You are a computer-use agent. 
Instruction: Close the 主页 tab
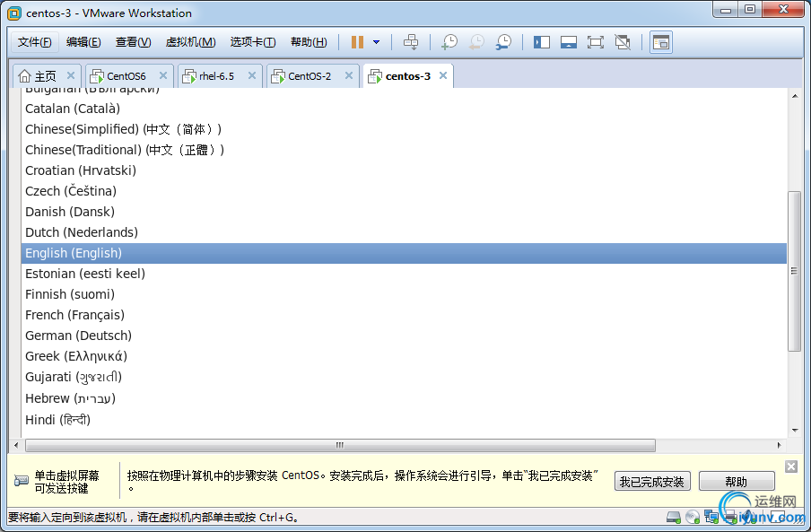point(71,75)
